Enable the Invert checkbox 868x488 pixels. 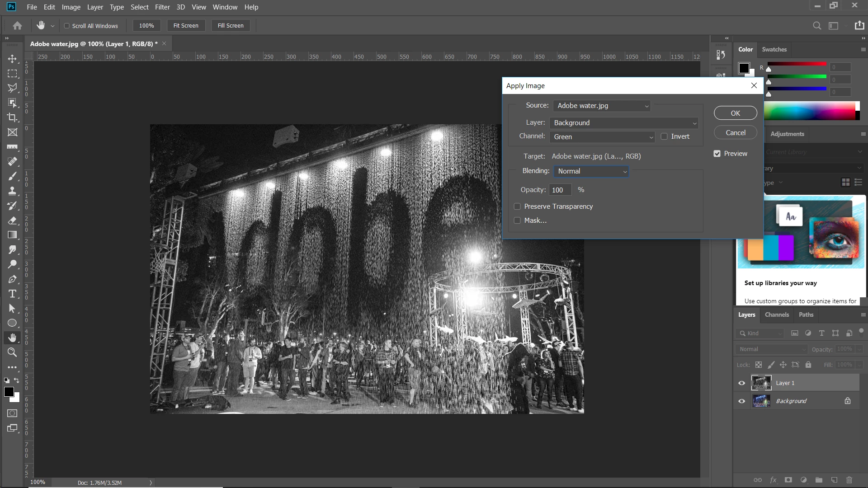(664, 136)
